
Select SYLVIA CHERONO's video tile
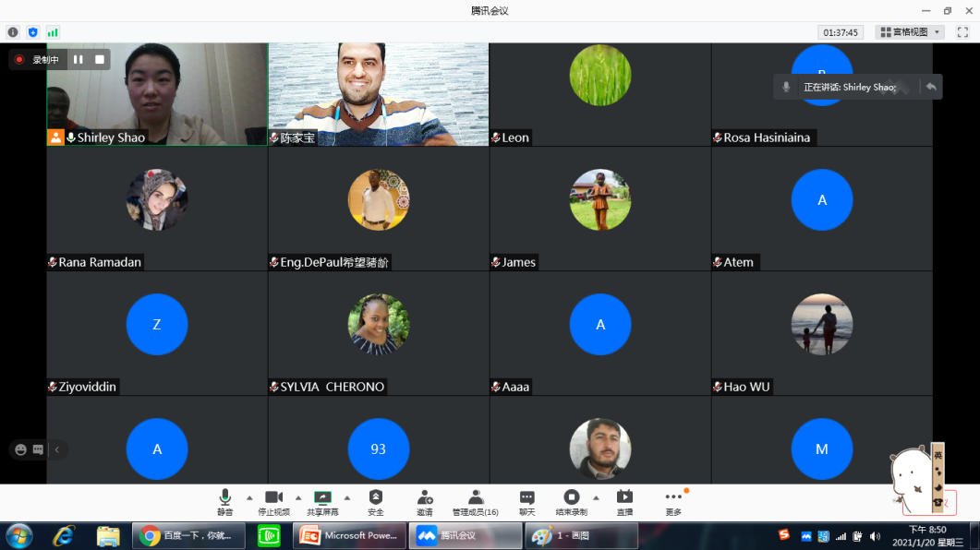(379, 333)
